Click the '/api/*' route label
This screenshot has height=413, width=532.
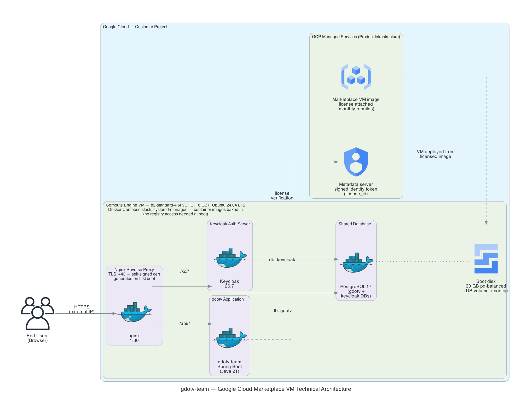(185, 323)
